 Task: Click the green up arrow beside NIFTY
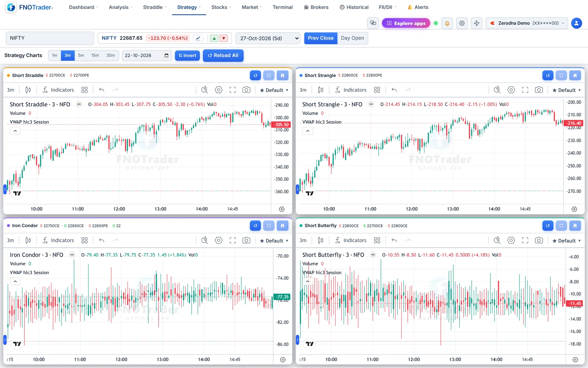click(x=214, y=38)
